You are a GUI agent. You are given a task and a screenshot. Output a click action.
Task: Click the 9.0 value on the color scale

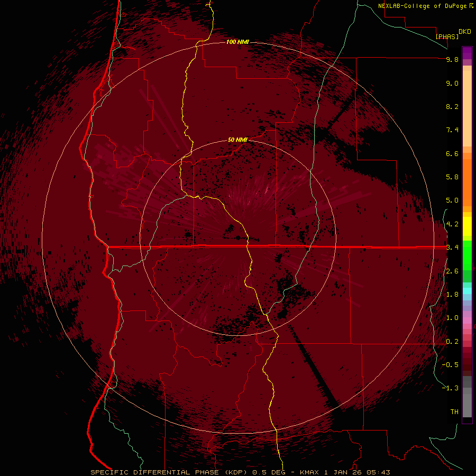[x=452, y=83]
